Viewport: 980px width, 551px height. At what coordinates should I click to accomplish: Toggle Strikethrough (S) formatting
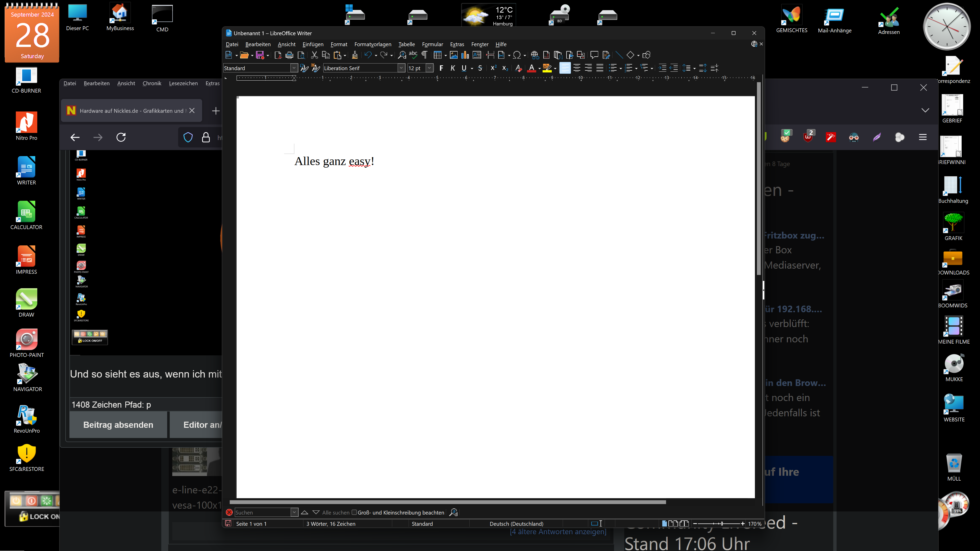480,68
